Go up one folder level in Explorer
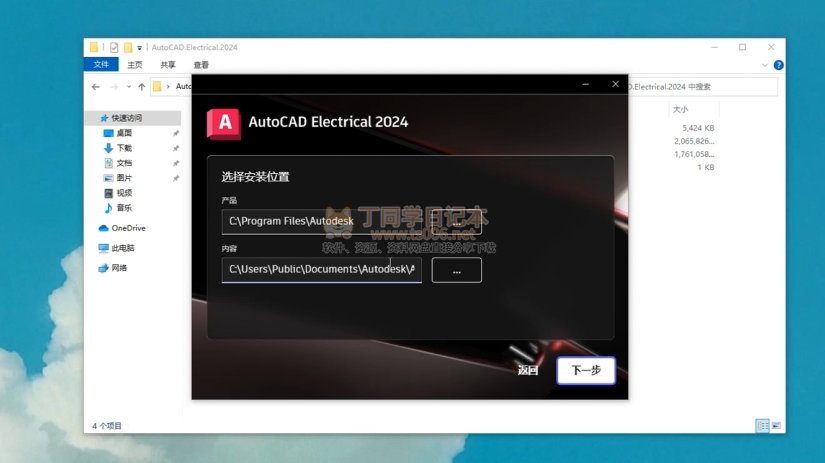Screen dimensions: 825x463 pyautogui.click(x=142, y=87)
